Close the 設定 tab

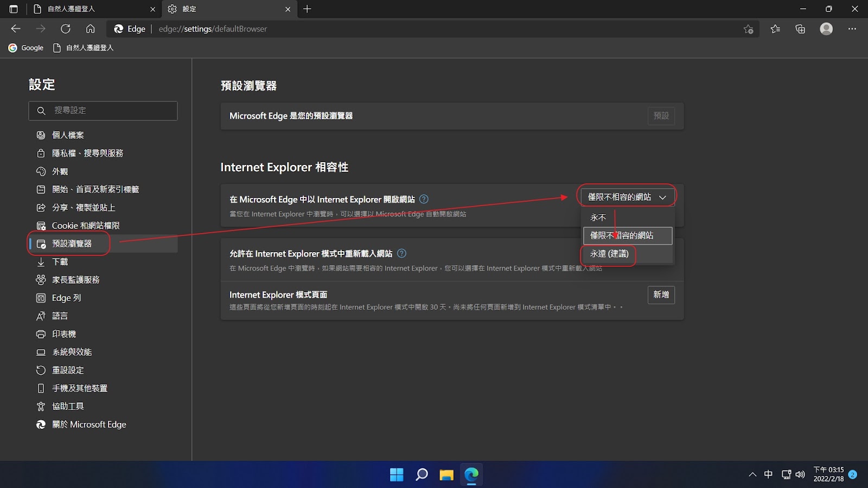click(288, 9)
